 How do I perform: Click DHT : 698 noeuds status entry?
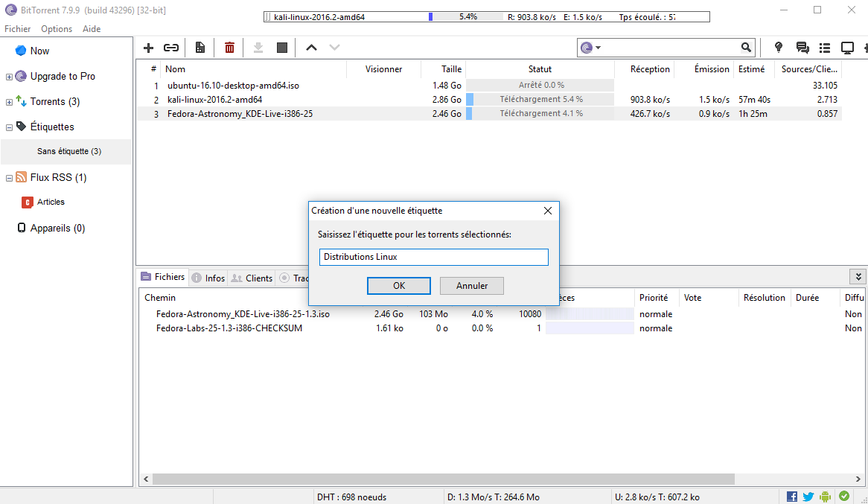pyautogui.click(x=351, y=497)
